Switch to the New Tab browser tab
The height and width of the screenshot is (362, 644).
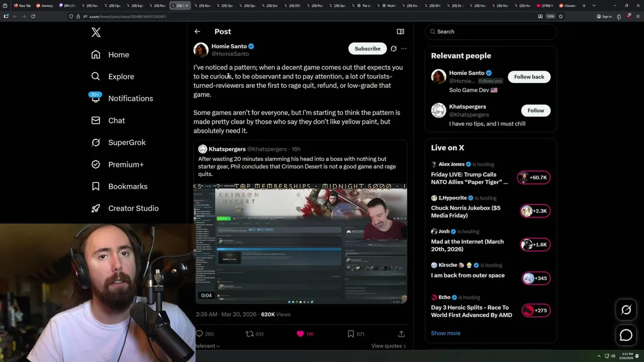pos(23,6)
